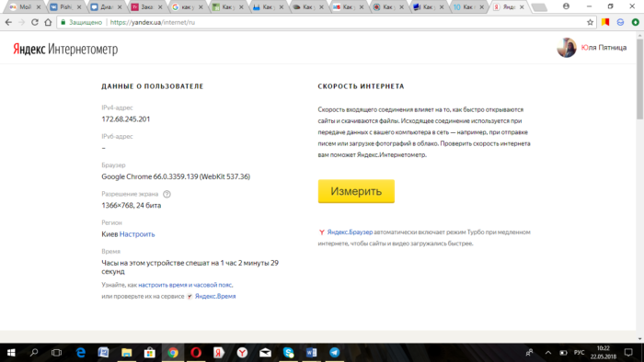Screen dimensions: 644x362
Task: Click the 1366×768, 24 бита resolution text
Action: point(132,206)
